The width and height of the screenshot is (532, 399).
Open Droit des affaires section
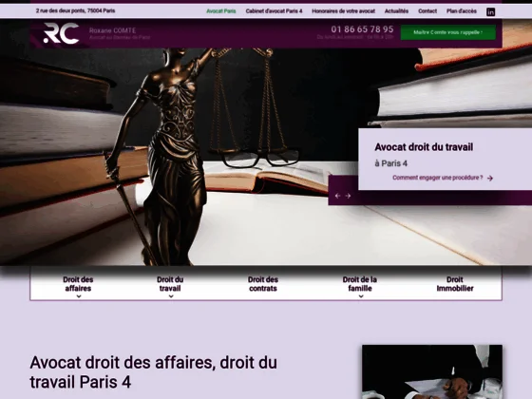[x=78, y=284]
